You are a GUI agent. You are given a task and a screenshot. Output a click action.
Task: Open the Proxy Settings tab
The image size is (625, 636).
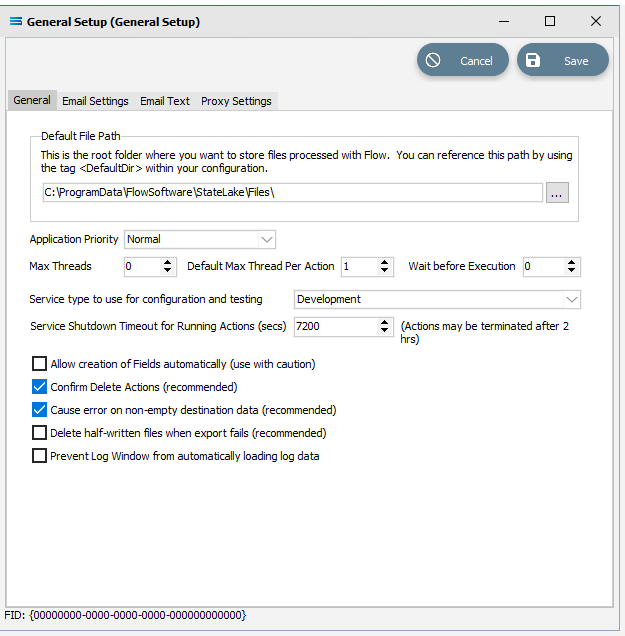236,101
